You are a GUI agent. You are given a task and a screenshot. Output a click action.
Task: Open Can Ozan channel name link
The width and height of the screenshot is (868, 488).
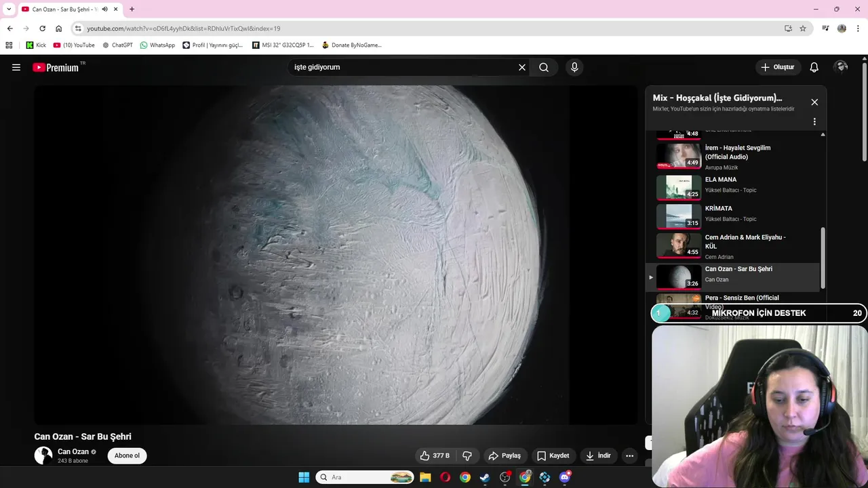73,451
